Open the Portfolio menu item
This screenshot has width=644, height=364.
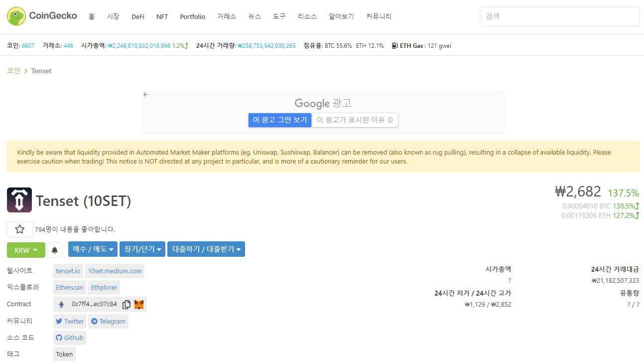point(193,16)
